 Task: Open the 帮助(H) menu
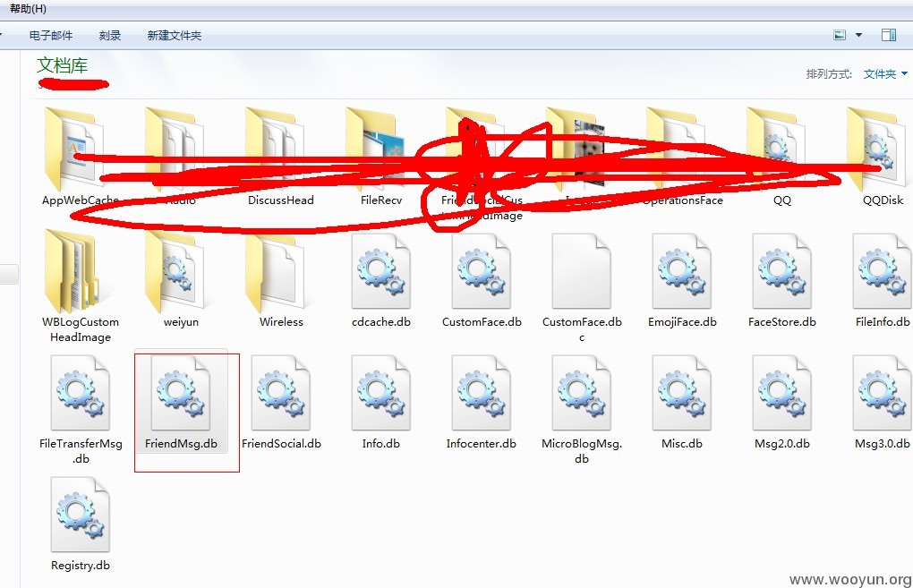point(28,9)
